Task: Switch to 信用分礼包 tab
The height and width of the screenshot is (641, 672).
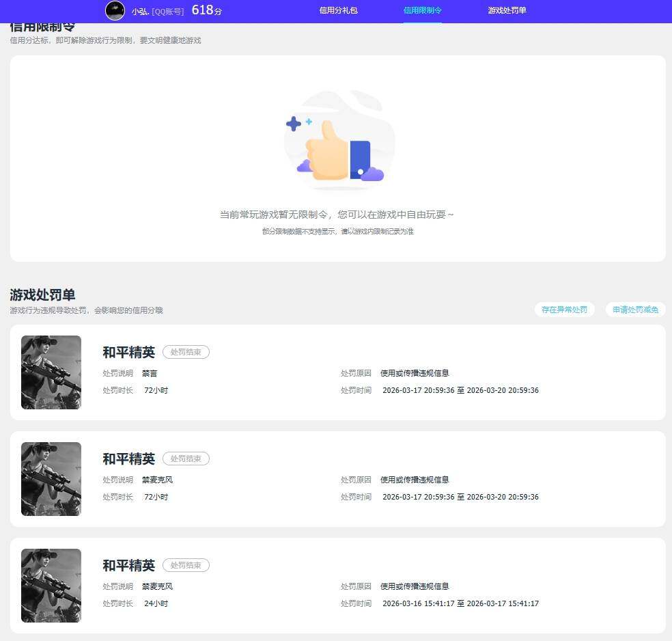Action: tap(338, 10)
